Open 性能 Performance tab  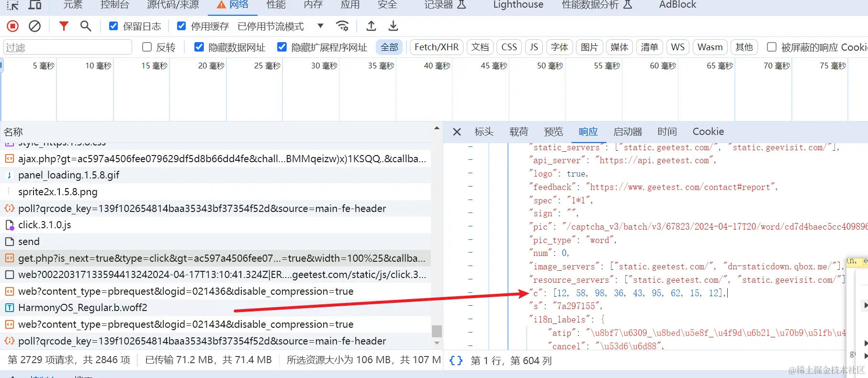click(276, 5)
